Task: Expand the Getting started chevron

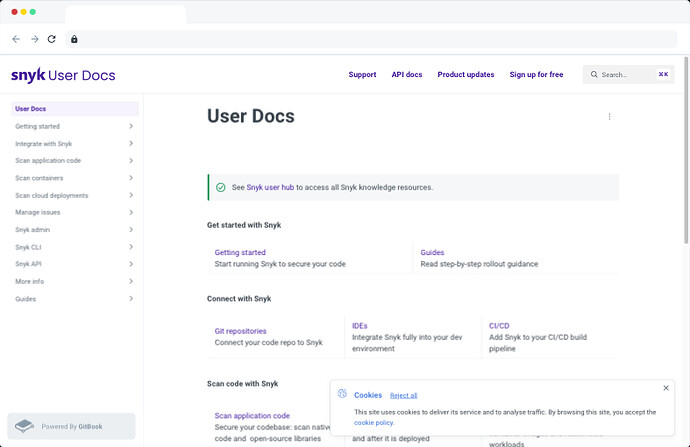Action: tap(131, 126)
